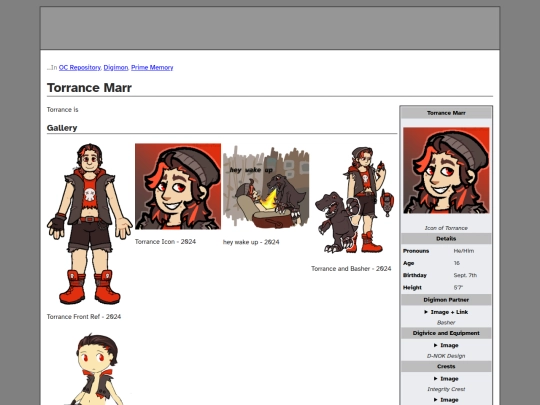
Task: Click the infobox Icon of Torrance image
Action: click(446, 170)
